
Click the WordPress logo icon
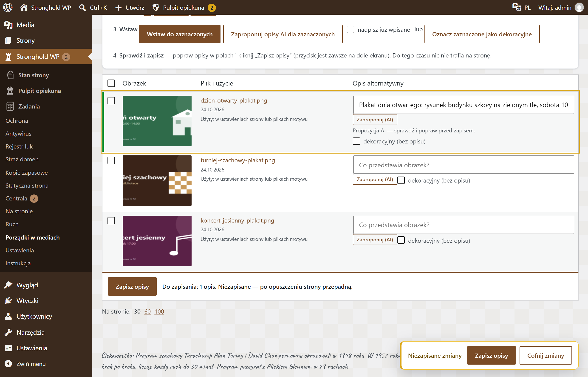(8, 7)
